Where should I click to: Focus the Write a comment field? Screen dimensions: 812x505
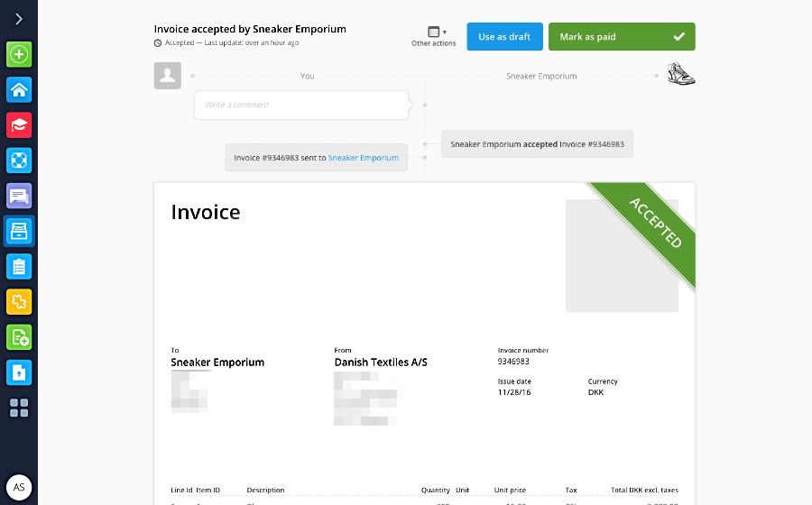click(x=301, y=105)
